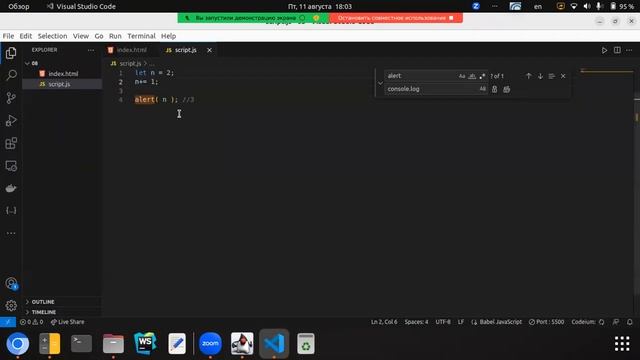Toggle Match Case in Find widget
Screen dimensions: 640x360
(462, 76)
